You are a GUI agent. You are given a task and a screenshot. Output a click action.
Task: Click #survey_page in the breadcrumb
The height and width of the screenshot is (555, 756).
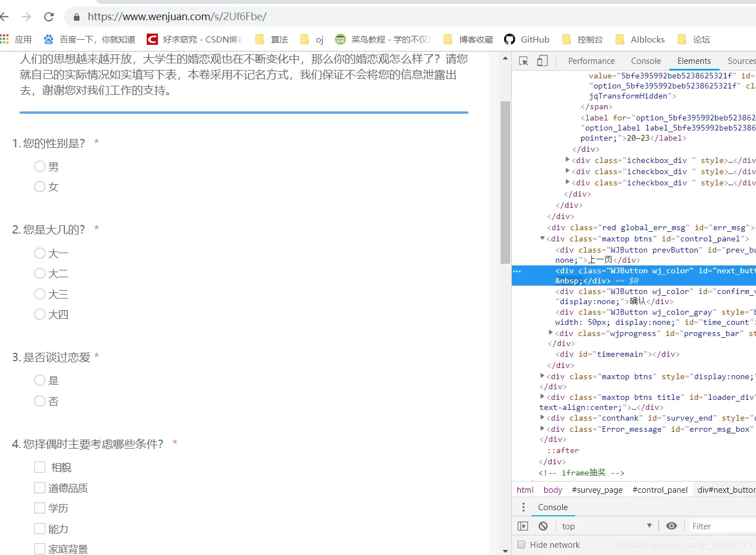[597, 489]
